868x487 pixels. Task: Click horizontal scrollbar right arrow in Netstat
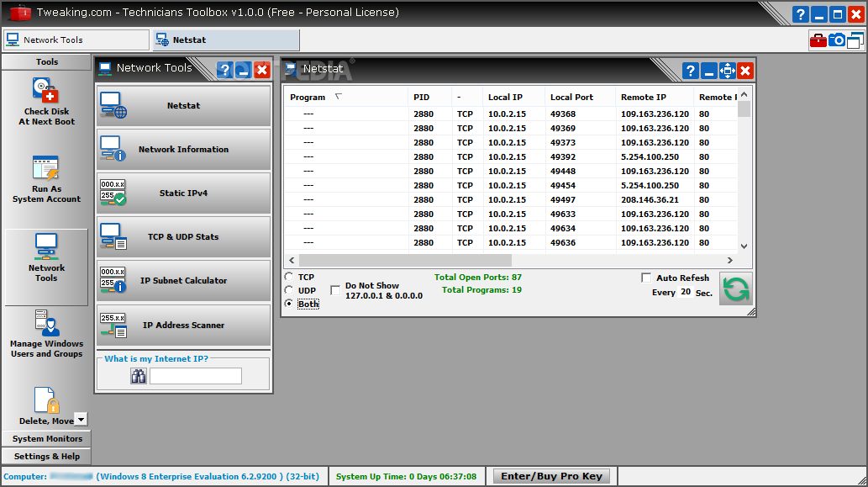click(x=729, y=260)
